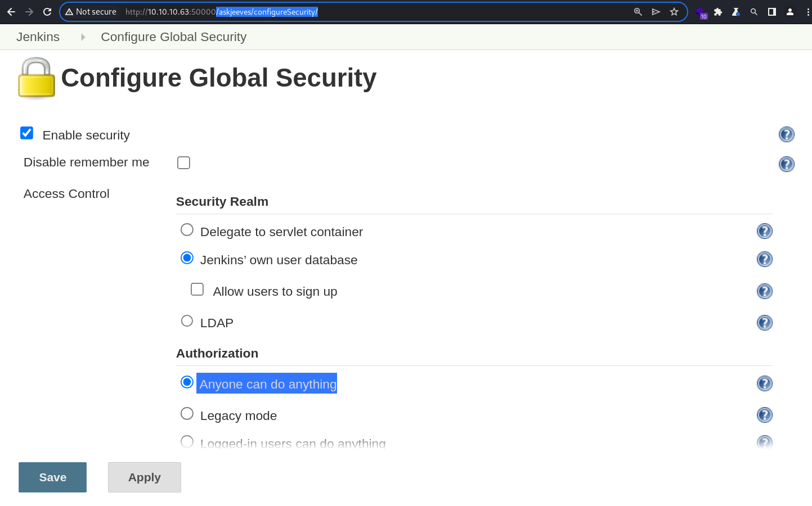Check Allow users to sign up
The image size is (812, 506).
pyautogui.click(x=197, y=289)
